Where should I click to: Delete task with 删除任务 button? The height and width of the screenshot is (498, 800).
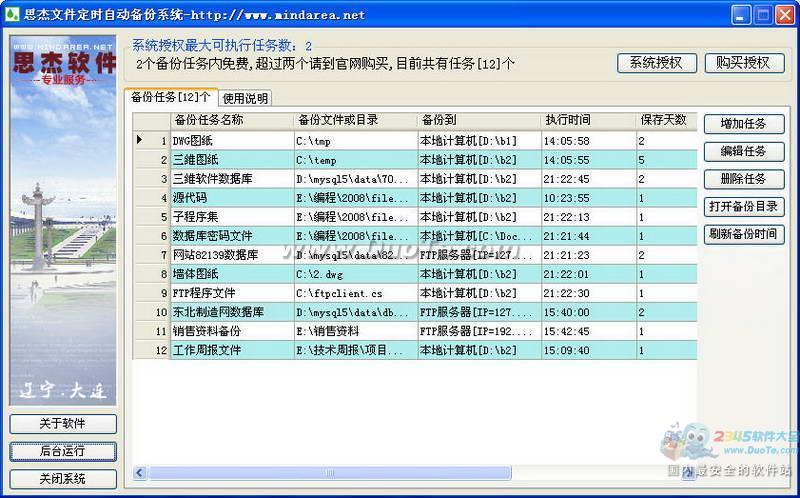(743, 179)
